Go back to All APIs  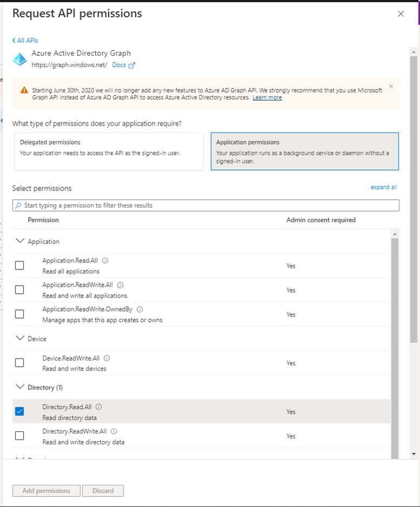25,41
